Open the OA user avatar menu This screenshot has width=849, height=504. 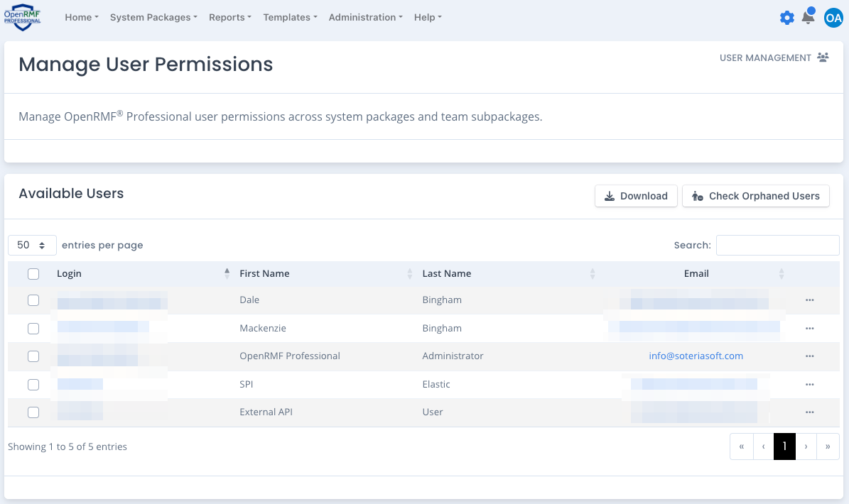click(833, 18)
